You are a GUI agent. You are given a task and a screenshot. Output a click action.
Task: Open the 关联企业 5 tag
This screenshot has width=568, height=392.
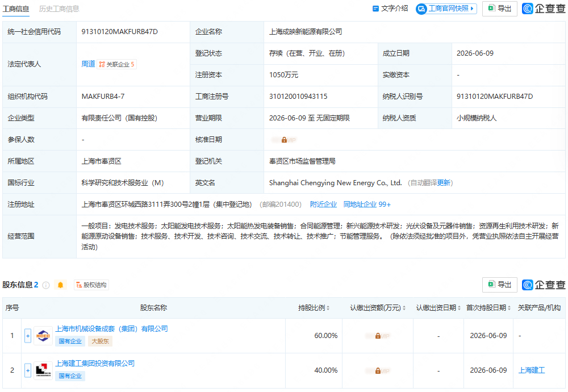pos(116,65)
